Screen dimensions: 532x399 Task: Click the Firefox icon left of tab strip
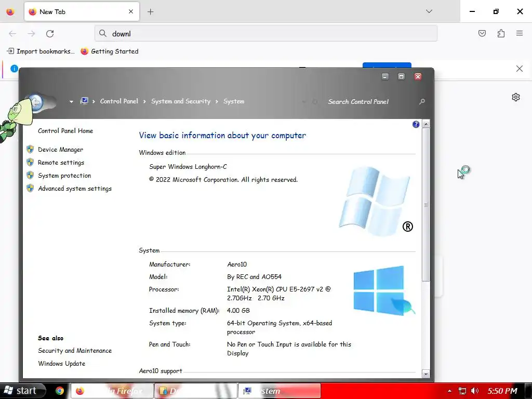click(x=10, y=12)
